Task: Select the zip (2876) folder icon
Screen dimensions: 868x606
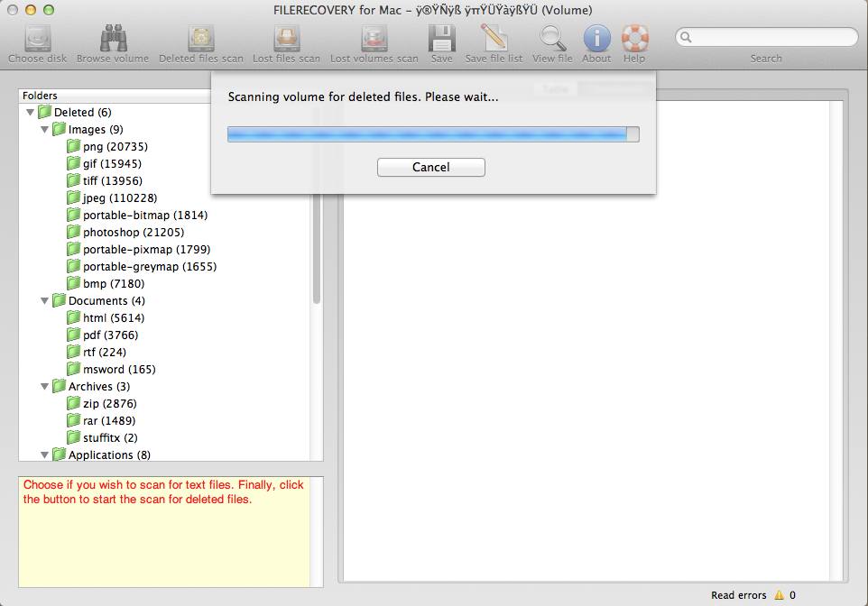Action: pos(74,403)
